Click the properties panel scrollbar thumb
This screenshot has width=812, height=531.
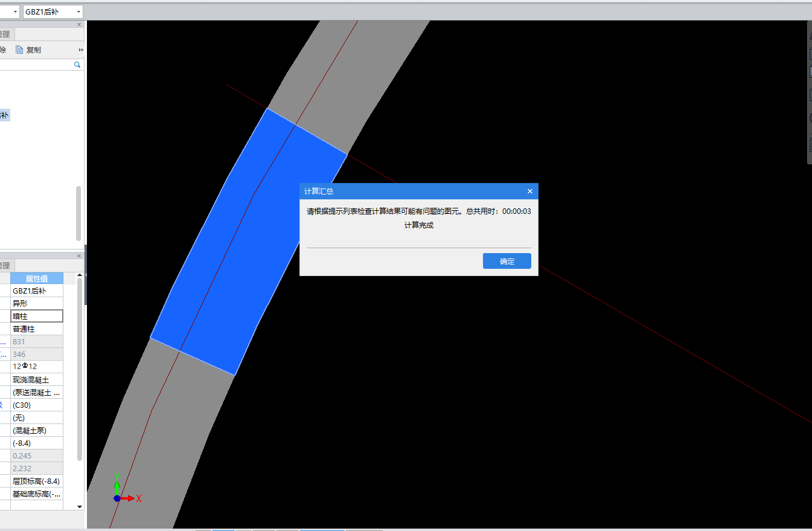pyautogui.click(x=80, y=368)
